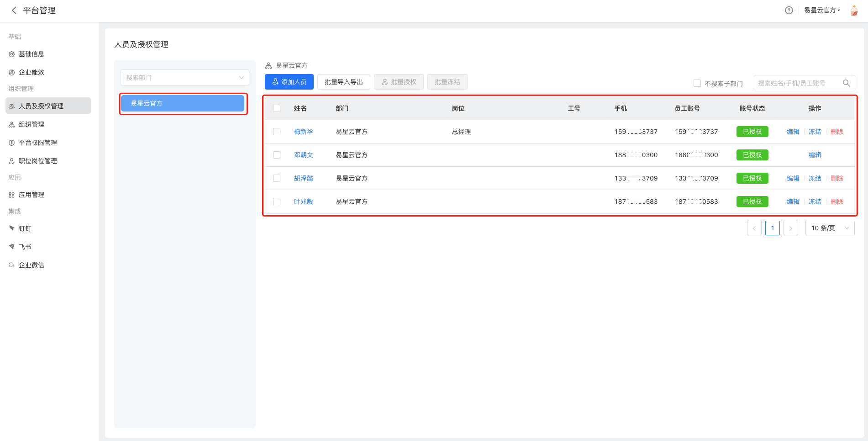Select 人员及授权管理 menu item

tap(48, 106)
